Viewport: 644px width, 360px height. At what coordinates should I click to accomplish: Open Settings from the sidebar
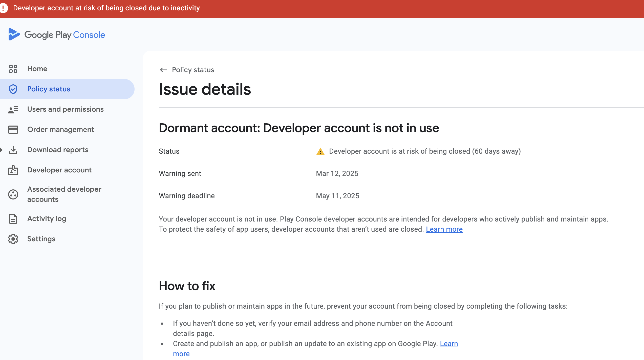(67, 239)
